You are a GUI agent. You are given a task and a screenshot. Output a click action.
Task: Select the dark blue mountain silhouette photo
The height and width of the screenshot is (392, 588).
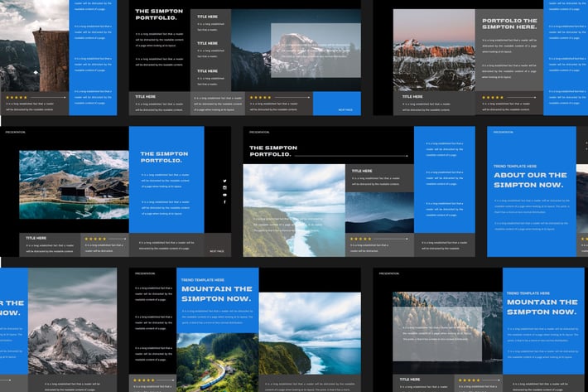pos(379,213)
